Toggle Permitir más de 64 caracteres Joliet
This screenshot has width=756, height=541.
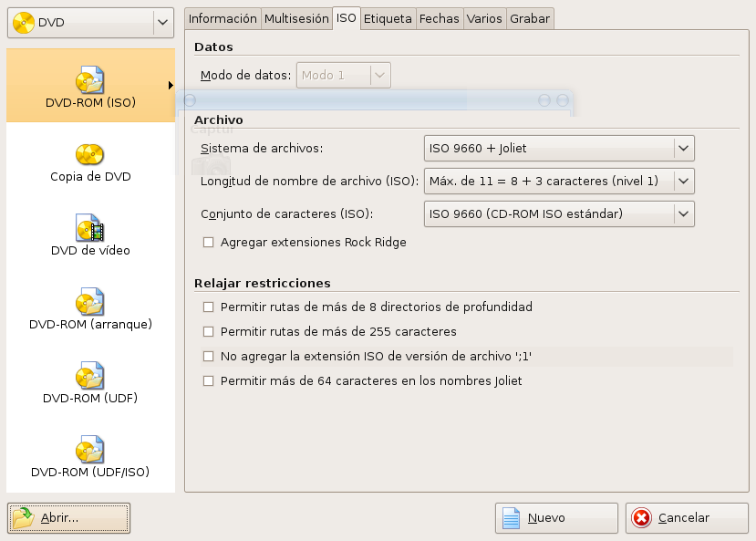[x=209, y=381]
